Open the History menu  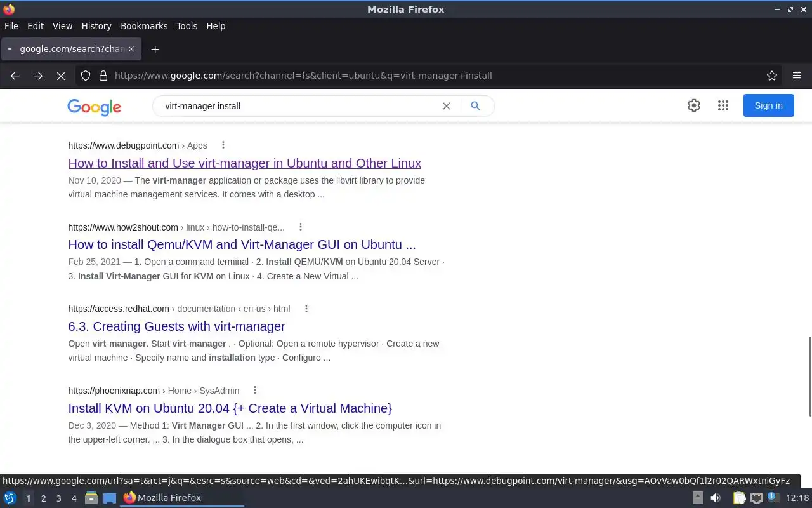[x=96, y=26]
